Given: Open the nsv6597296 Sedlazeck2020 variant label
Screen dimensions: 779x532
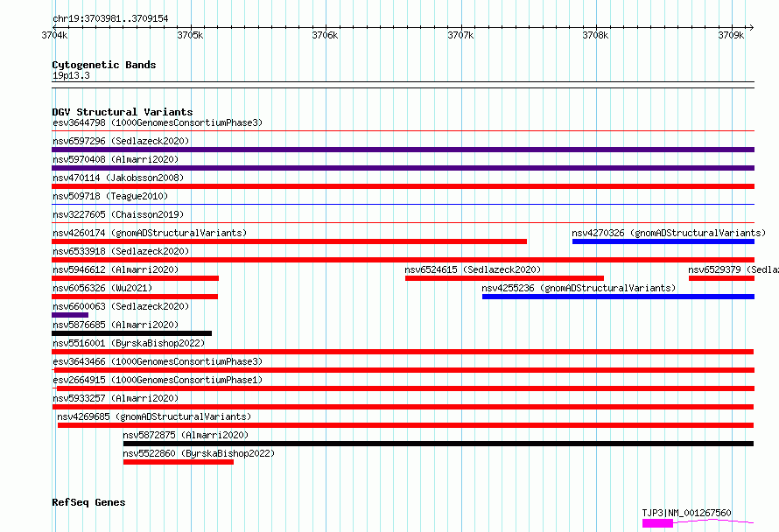Looking at the screenshot, I should point(121,141).
